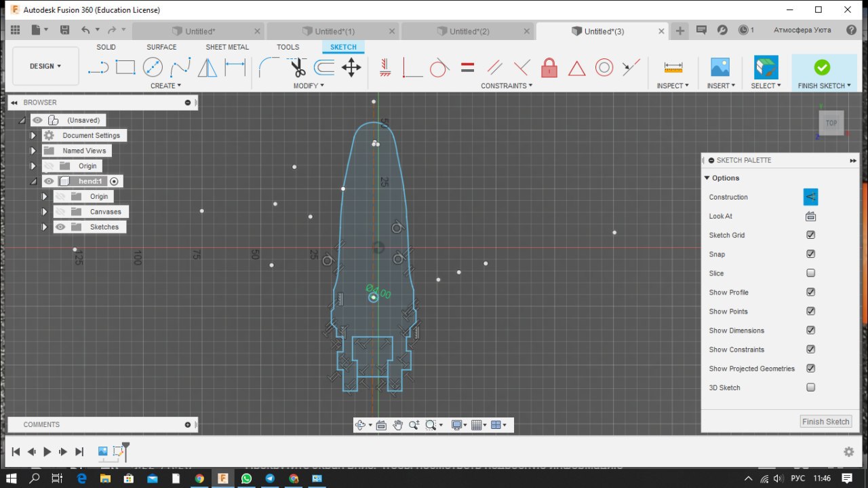
Task: Open the CONSTRAINTS dropdown menu
Action: click(x=506, y=86)
